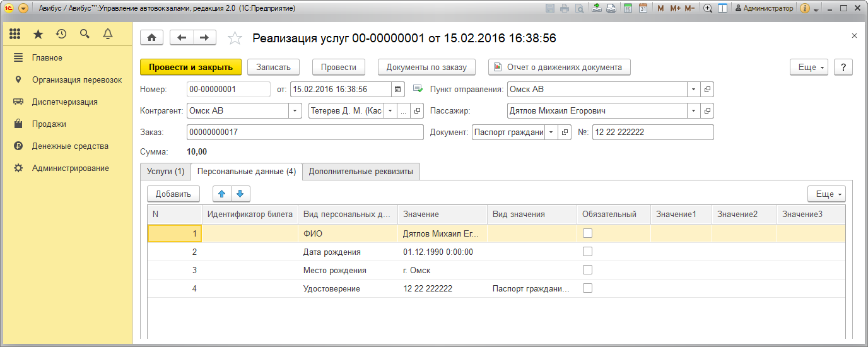
Task: Expand the Контрагент dropdown list
Action: (295, 111)
